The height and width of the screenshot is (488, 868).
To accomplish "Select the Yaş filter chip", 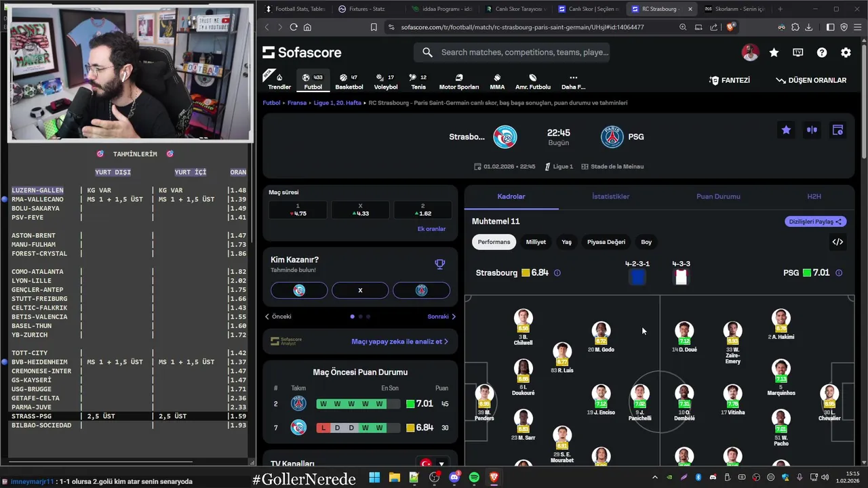I will coord(566,242).
